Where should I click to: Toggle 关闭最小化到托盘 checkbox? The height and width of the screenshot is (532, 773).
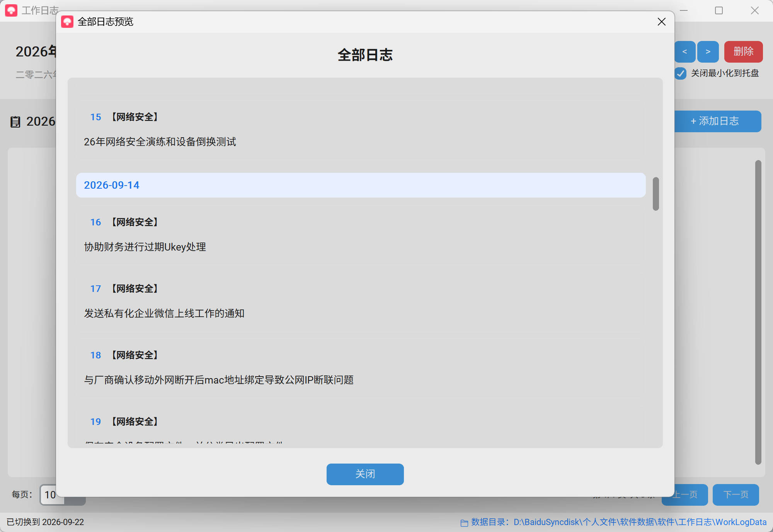tap(681, 73)
